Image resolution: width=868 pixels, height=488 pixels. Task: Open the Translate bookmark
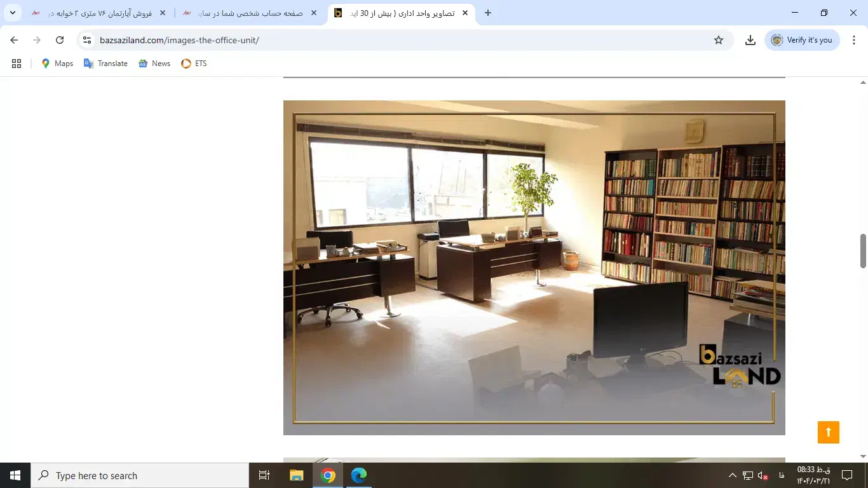point(105,64)
